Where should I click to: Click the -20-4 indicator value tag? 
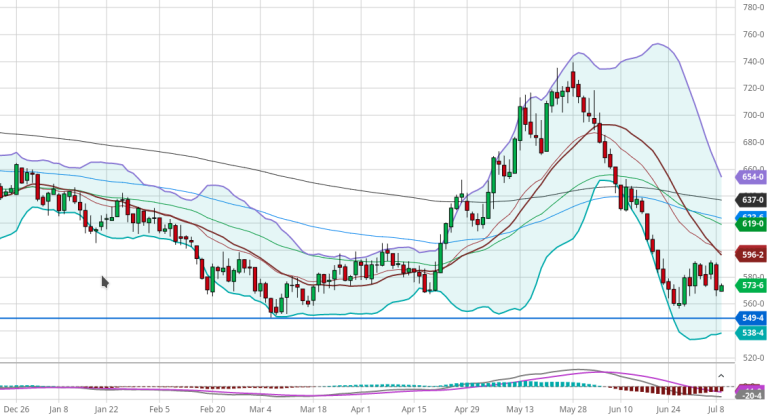(750, 397)
